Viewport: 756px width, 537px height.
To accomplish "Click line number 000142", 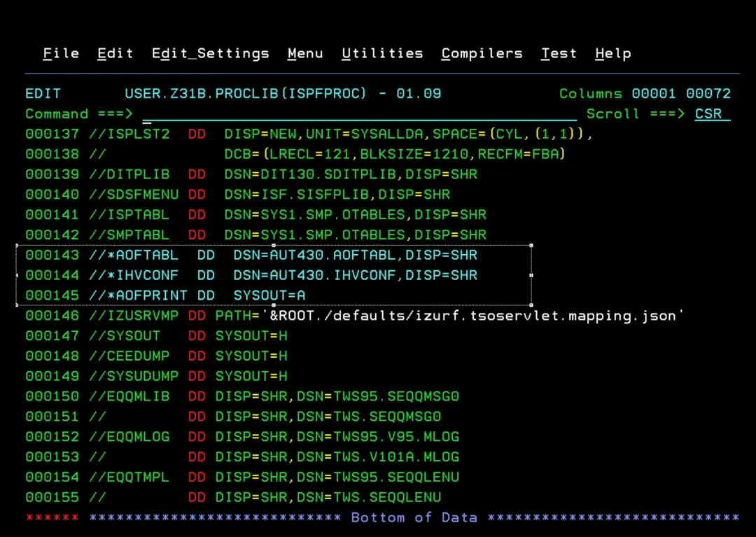I will (52, 235).
